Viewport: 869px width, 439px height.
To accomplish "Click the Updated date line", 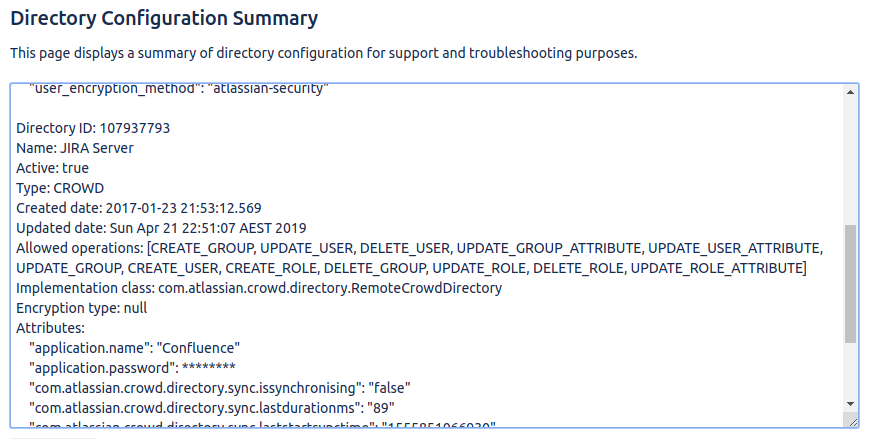I will pos(161,228).
